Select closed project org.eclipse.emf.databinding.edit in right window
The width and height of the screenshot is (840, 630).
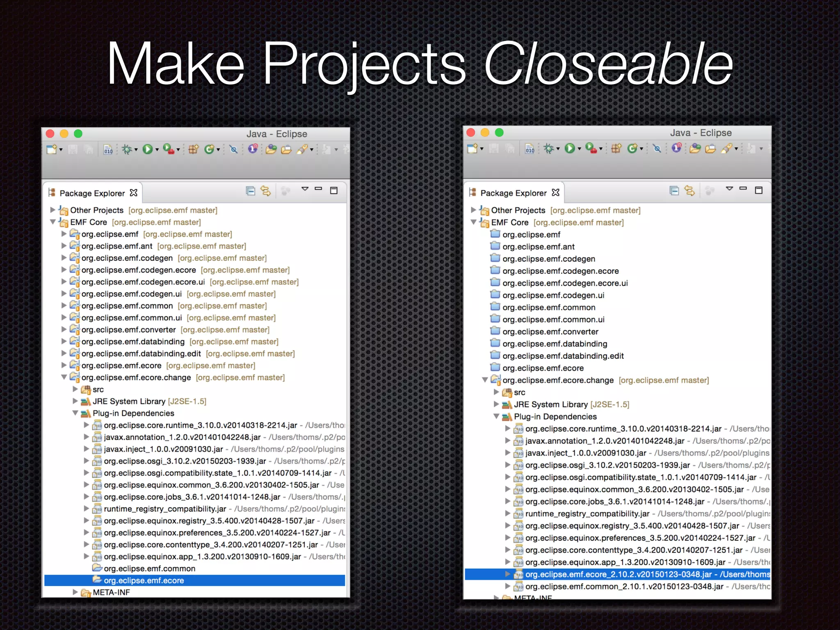(563, 356)
